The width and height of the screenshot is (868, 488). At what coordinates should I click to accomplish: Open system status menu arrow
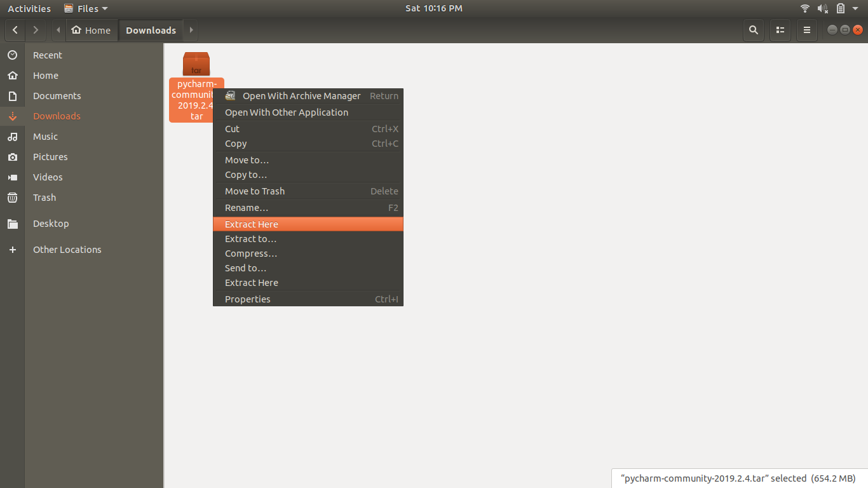(x=855, y=8)
